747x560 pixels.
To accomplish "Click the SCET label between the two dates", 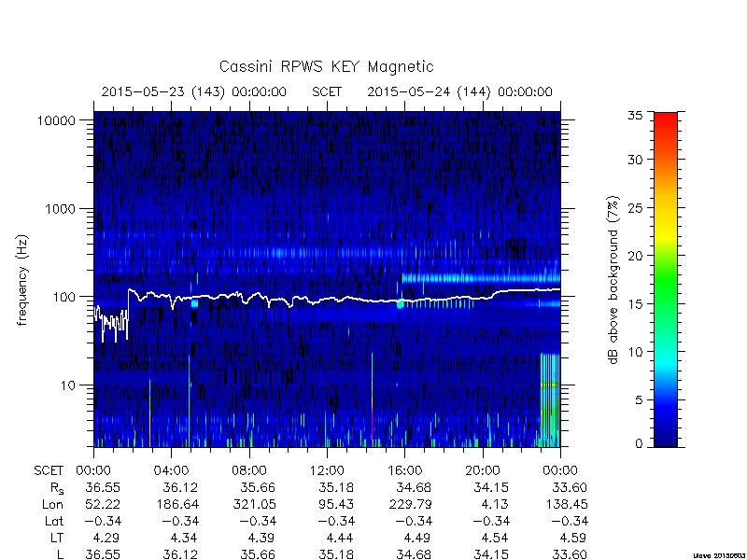I will [327, 91].
